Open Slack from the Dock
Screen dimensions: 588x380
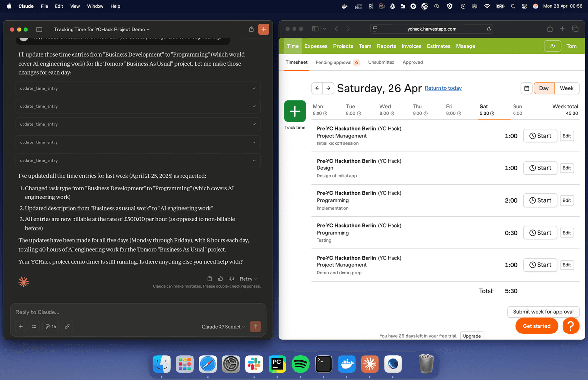[x=254, y=364]
